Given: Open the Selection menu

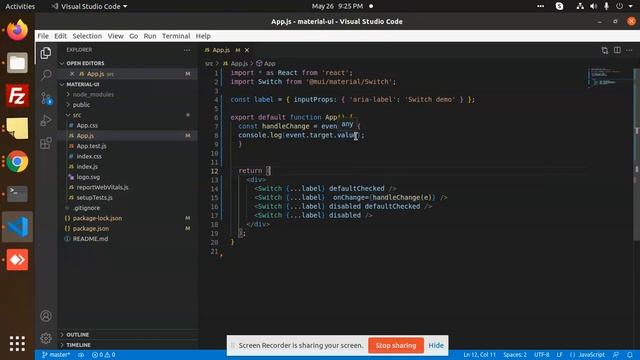Looking at the screenshot, I should pos(87,36).
